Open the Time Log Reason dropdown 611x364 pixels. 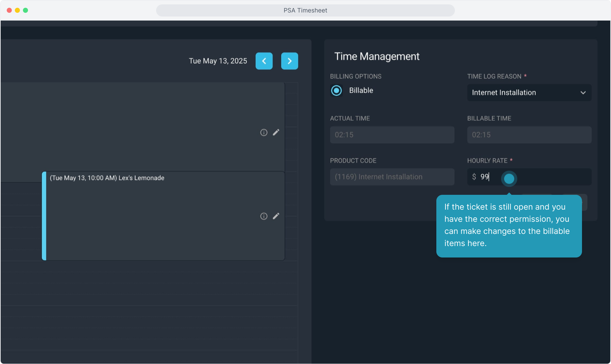pyautogui.click(x=529, y=93)
